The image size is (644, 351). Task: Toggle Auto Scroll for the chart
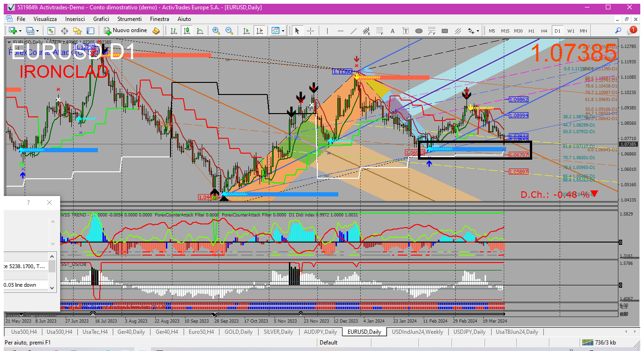(247, 31)
